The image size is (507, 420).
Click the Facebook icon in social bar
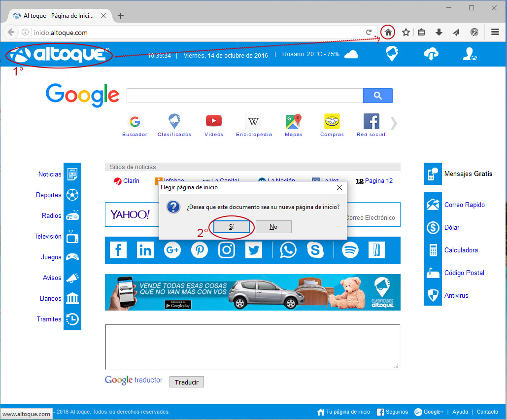coord(118,250)
